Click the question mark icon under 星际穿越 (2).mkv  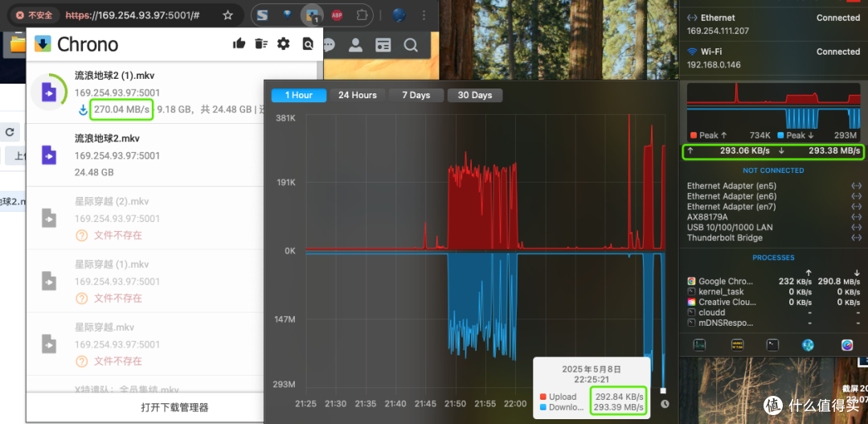coord(81,236)
